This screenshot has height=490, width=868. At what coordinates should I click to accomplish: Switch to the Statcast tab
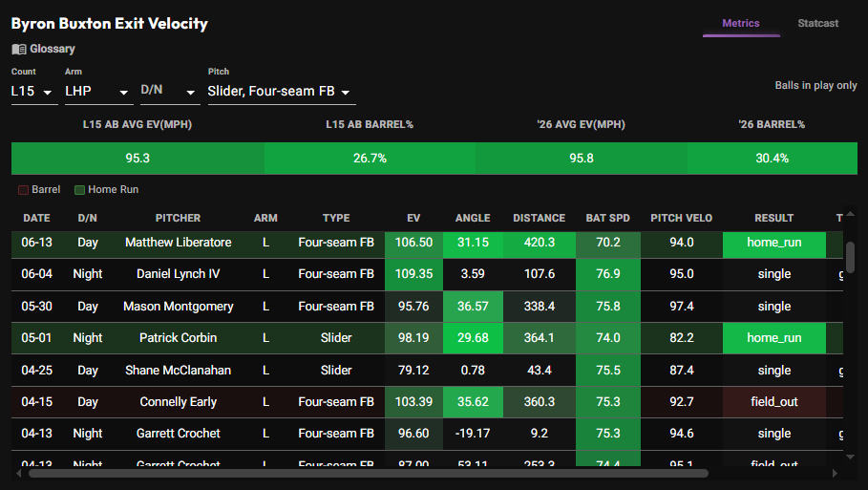(817, 23)
